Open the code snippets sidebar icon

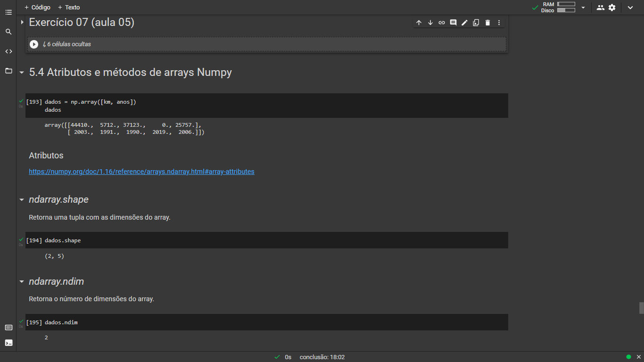8,51
